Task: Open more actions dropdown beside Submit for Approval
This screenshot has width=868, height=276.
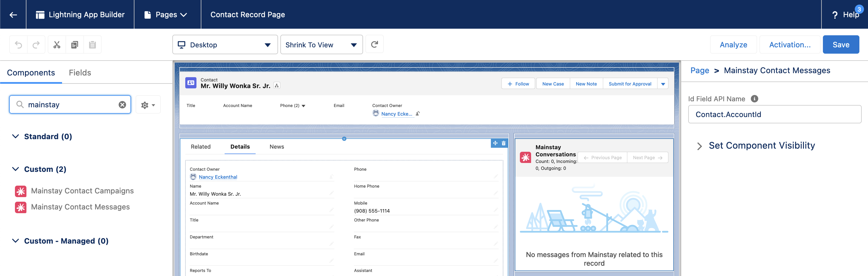Action: pos(663,84)
